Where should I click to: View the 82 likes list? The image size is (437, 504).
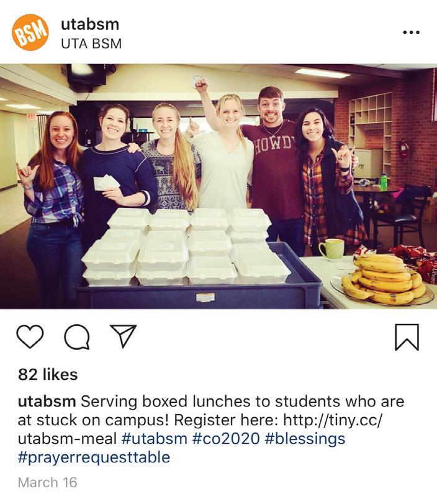[x=48, y=374]
